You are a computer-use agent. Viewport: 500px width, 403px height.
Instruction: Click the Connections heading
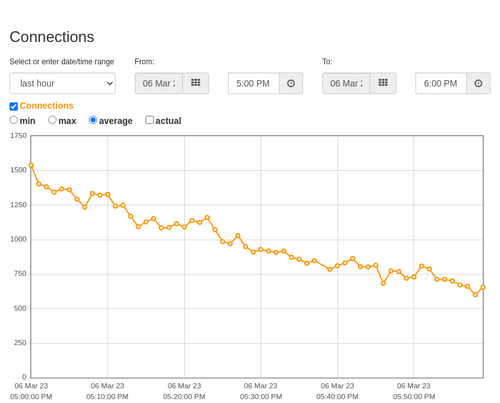(x=52, y=37)
